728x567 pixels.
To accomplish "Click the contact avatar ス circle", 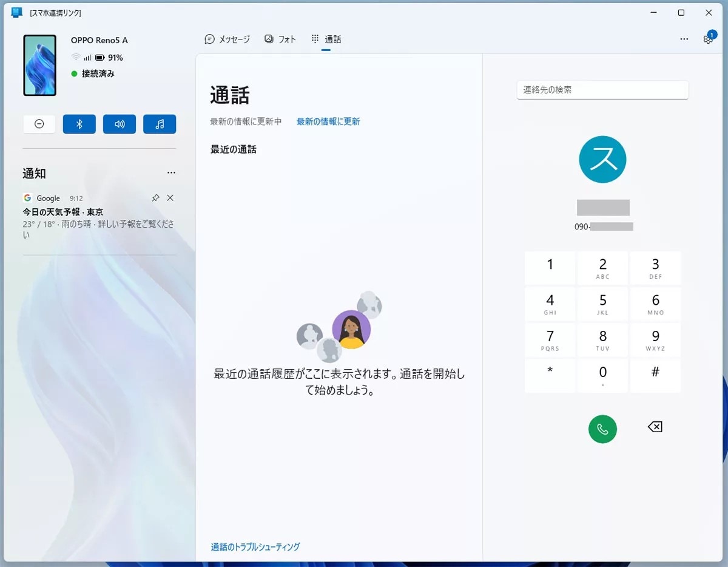I will point(602,159).
